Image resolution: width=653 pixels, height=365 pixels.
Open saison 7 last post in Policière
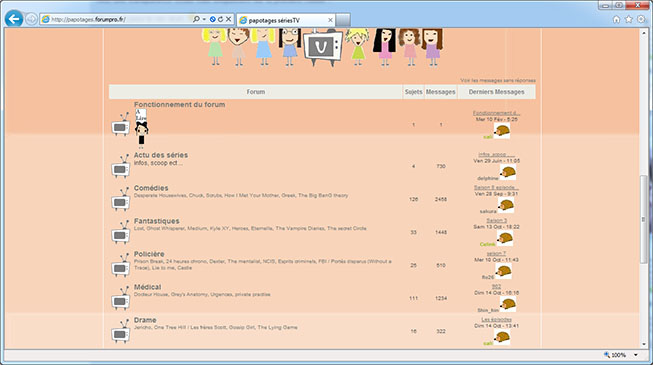[496, 253]
